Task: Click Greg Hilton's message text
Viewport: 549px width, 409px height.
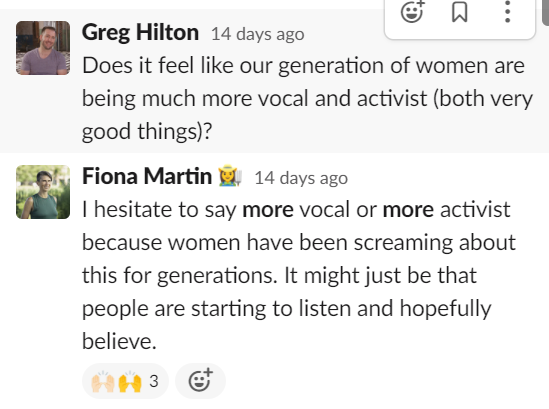Action: [307, 98]
